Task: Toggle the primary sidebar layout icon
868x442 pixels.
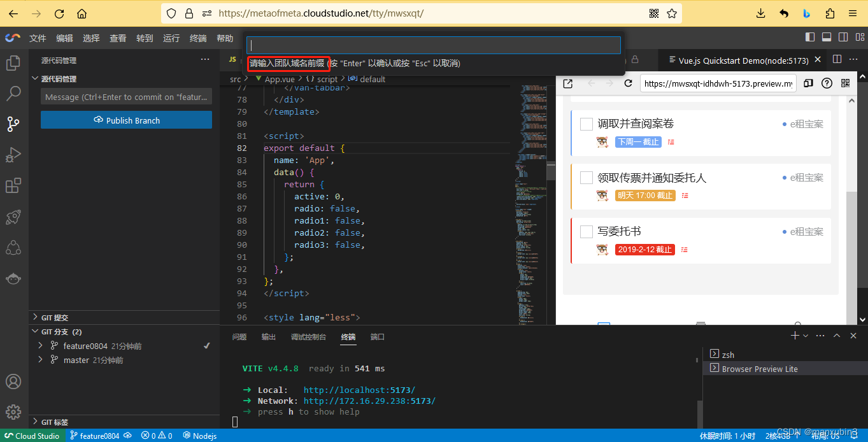Action: (x=810, y=37)
